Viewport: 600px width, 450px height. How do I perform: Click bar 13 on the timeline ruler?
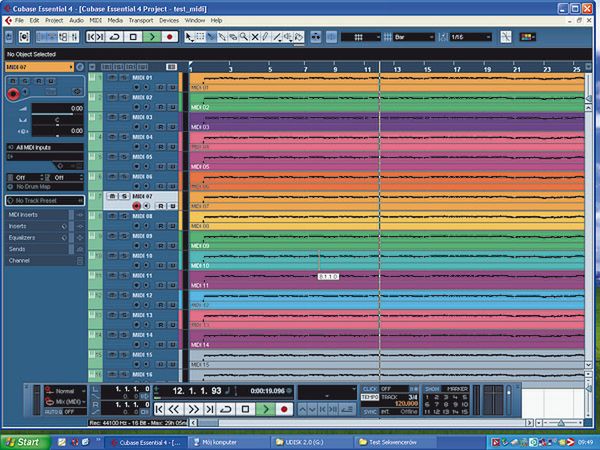click(x=398, y=70)
